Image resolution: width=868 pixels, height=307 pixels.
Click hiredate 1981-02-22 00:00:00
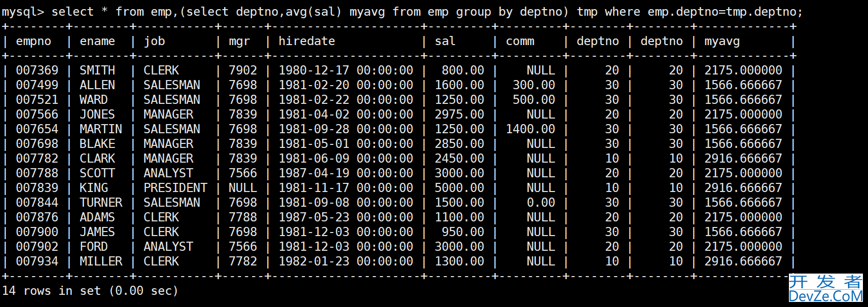click(x=346, y=100)
